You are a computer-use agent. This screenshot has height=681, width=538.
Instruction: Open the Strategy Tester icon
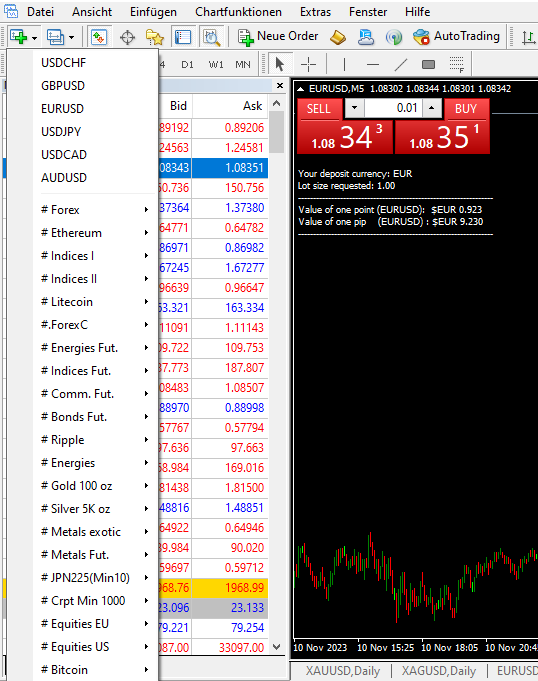(211, 37)
